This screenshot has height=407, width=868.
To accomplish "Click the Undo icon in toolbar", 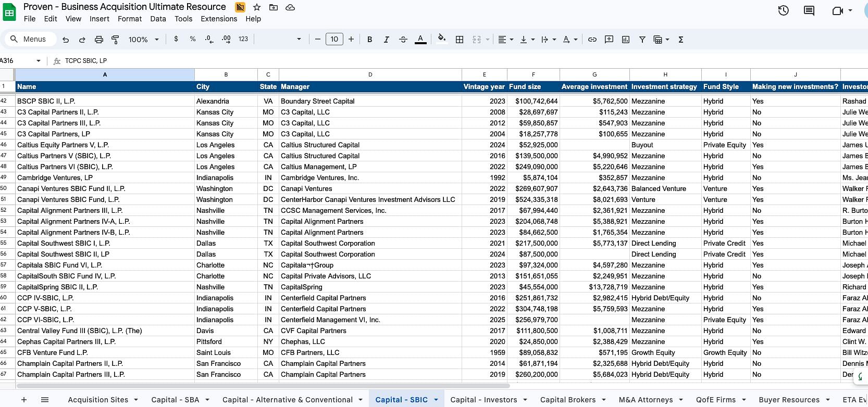I will (66, 40).
